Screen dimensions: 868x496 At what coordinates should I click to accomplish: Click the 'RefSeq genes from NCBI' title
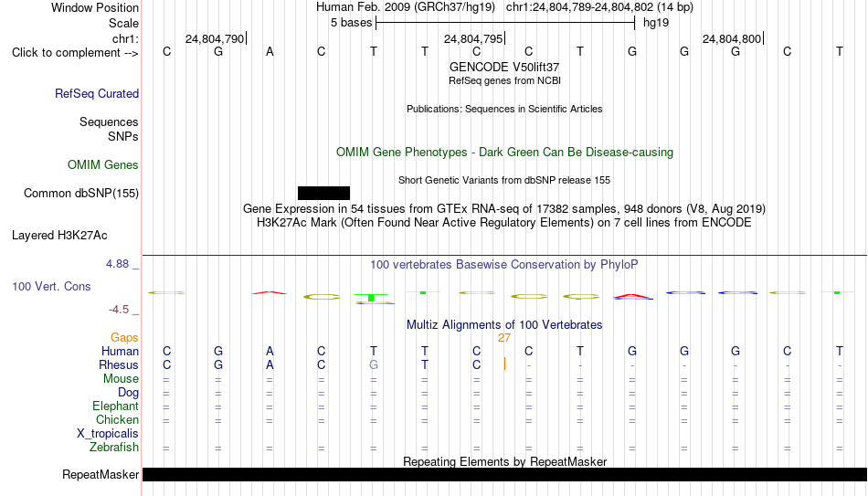click(505, 80)
